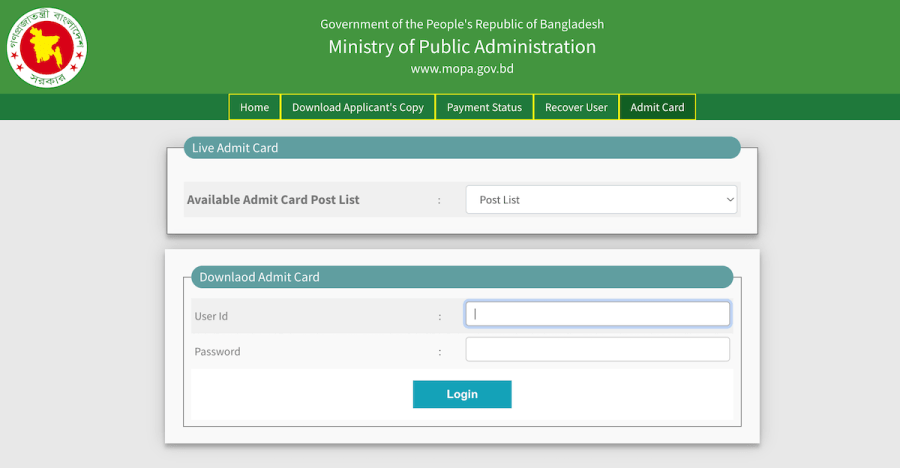
Task: Click the www.mopa.gov.bd website address
Action: 462,69
